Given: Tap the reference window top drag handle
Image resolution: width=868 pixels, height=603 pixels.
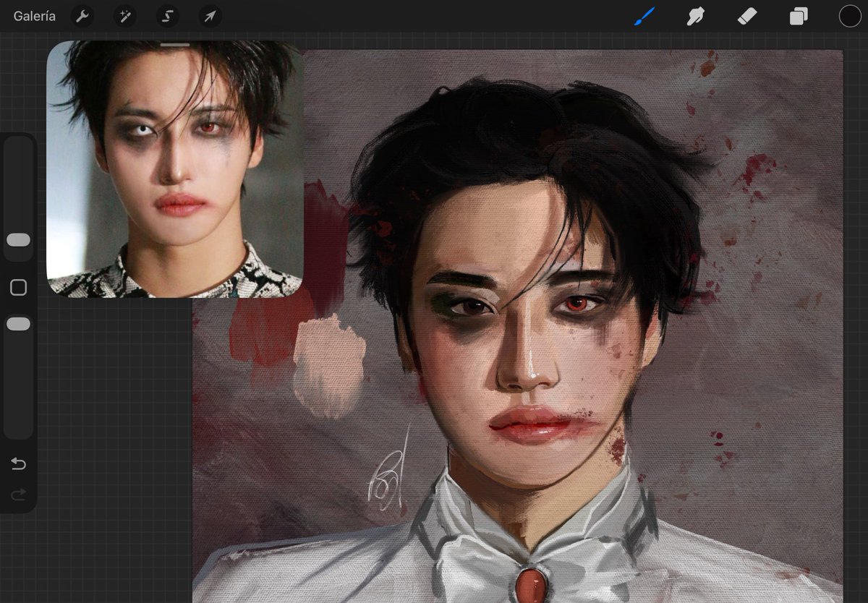Looking at the screenshot, I should coord(175,45).
